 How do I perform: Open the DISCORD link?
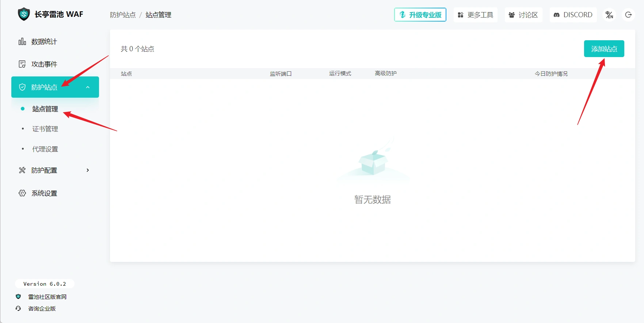[573, 15]
